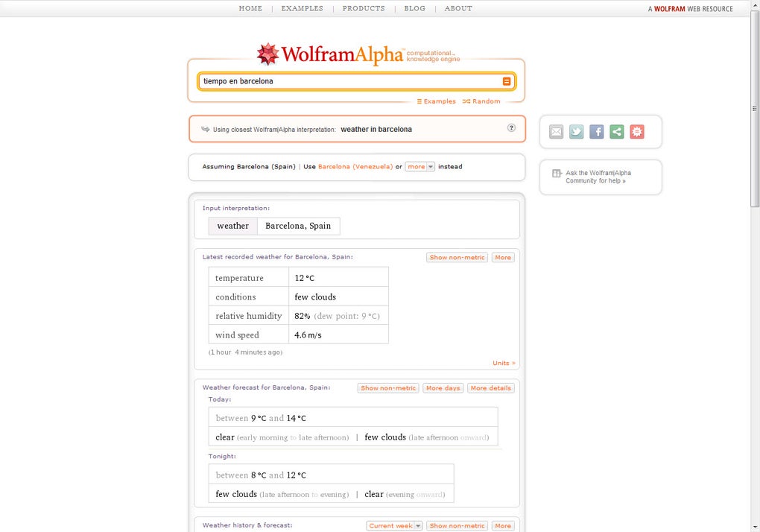Click the page vertical scrollbar thumb
760x532 pixels.
pyautogui.click(x=755, y=109)
